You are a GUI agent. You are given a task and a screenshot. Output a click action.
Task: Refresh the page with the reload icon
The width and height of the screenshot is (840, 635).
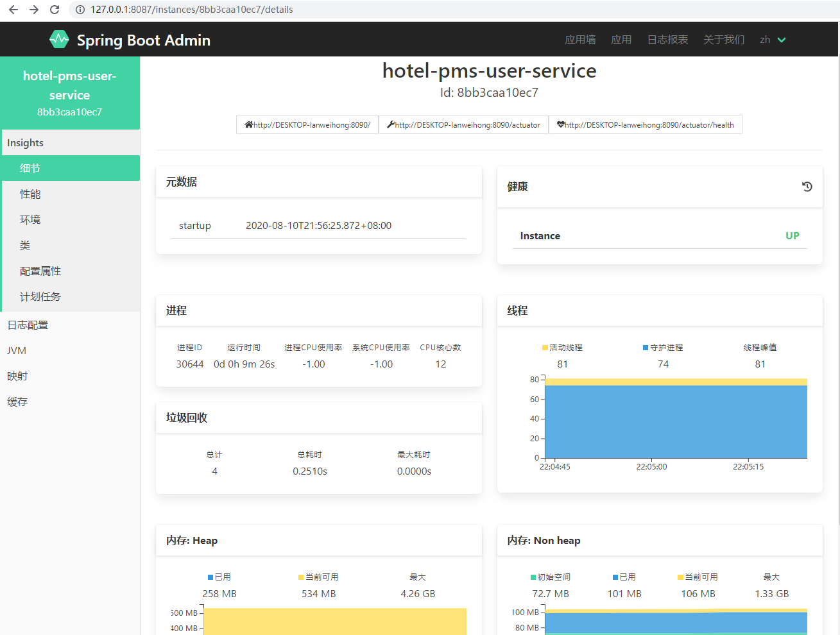click(x=55, y=10)
